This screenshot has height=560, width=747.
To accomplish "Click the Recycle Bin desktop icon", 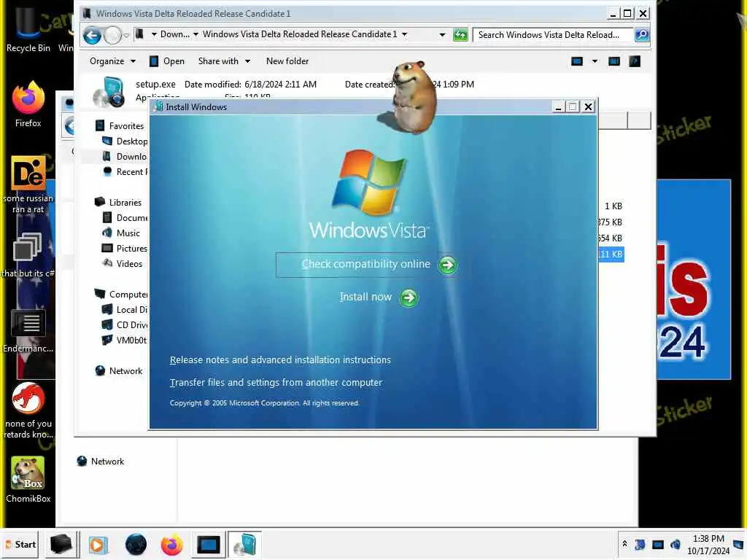I will point(28,28).
